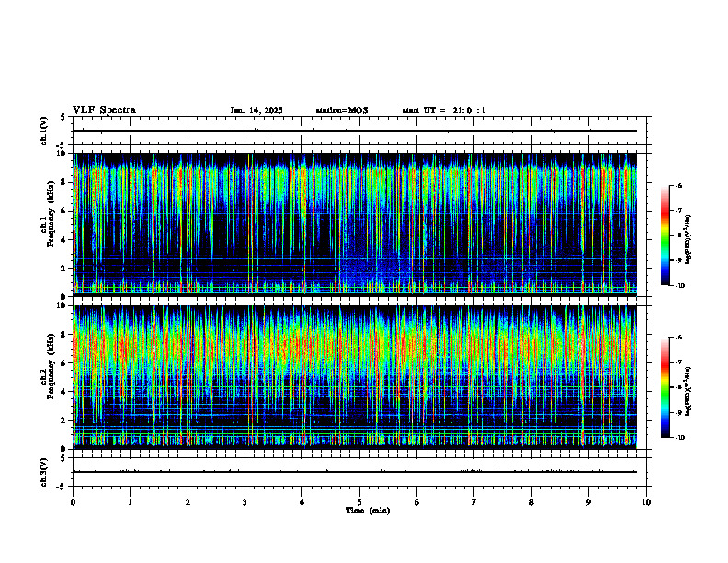Click the "8" tick on the Time axis
The height and width of the screenshot is (563, 728).
[531, 502]
